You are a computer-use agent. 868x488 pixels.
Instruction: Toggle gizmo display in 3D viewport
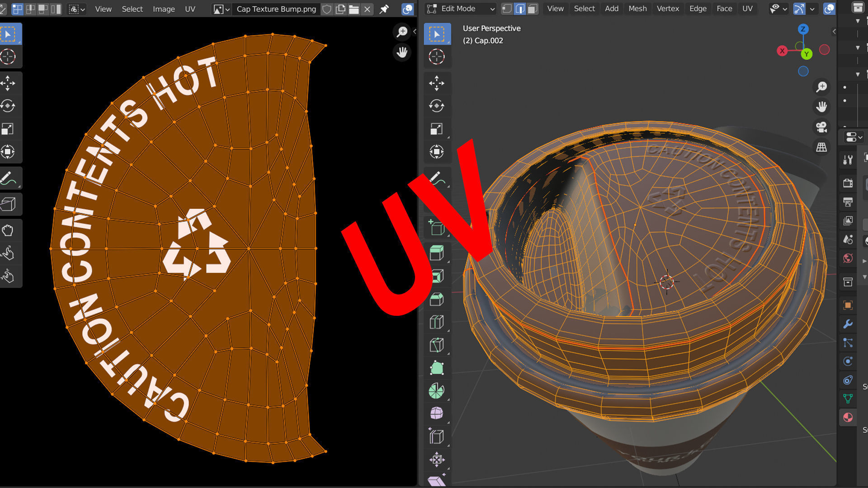(x=799, y=9)
